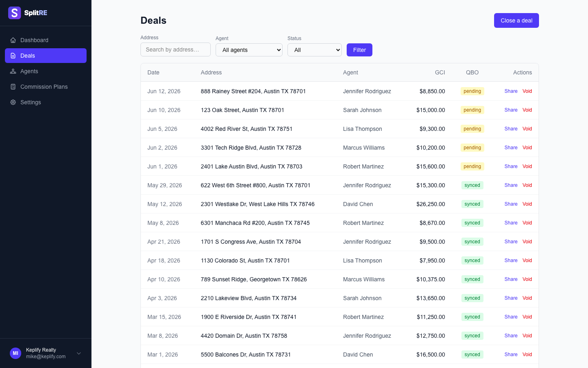Void the 622 West 6th Street deal
Viewport: 588px width, 368px height.
(x=527, y=185)
